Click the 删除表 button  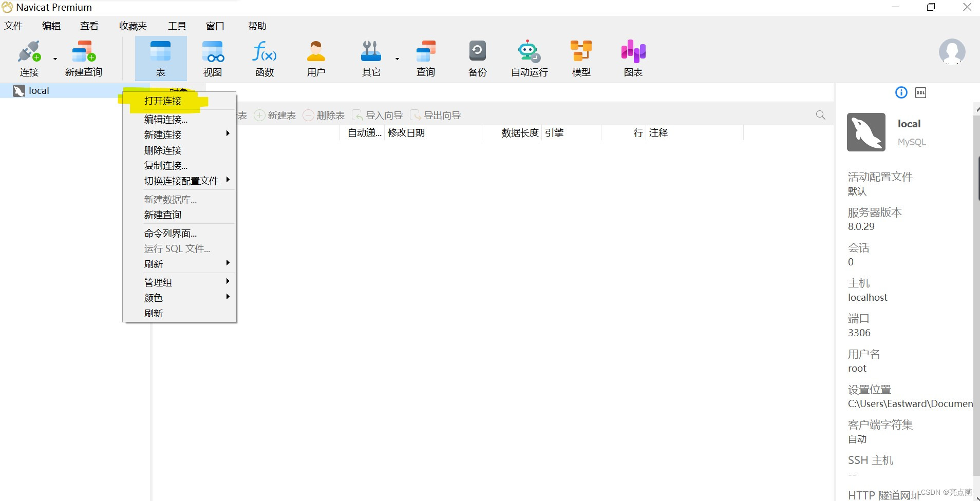tap(324, 115)
